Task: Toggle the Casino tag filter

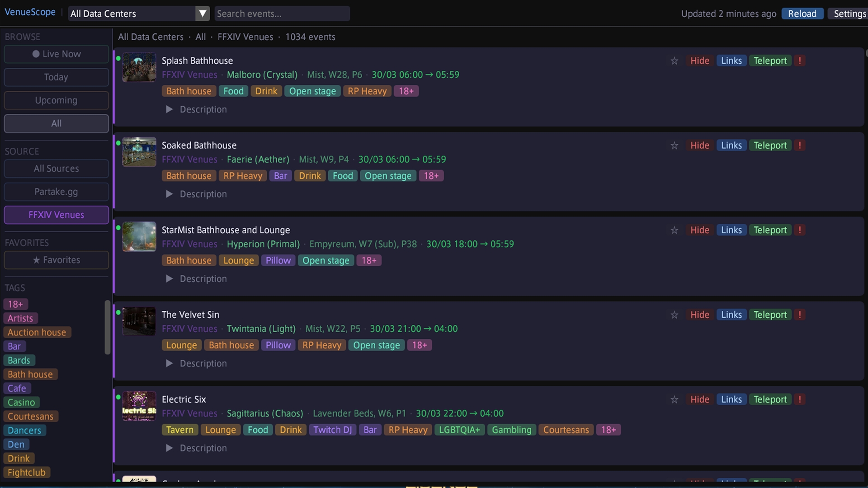Action: 21,402
